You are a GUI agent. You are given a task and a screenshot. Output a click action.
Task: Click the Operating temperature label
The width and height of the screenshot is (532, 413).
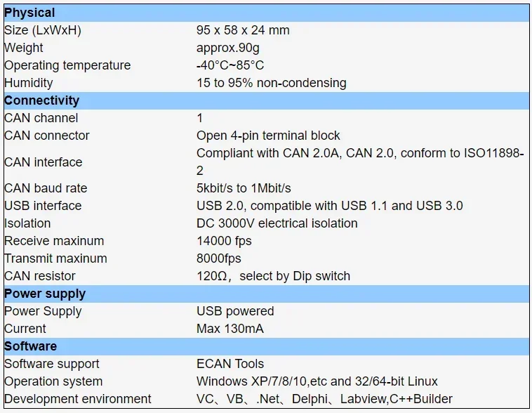(67, 65)
